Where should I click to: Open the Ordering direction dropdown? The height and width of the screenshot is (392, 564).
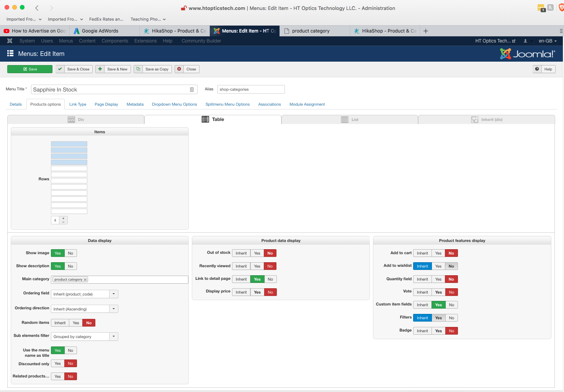85,309
